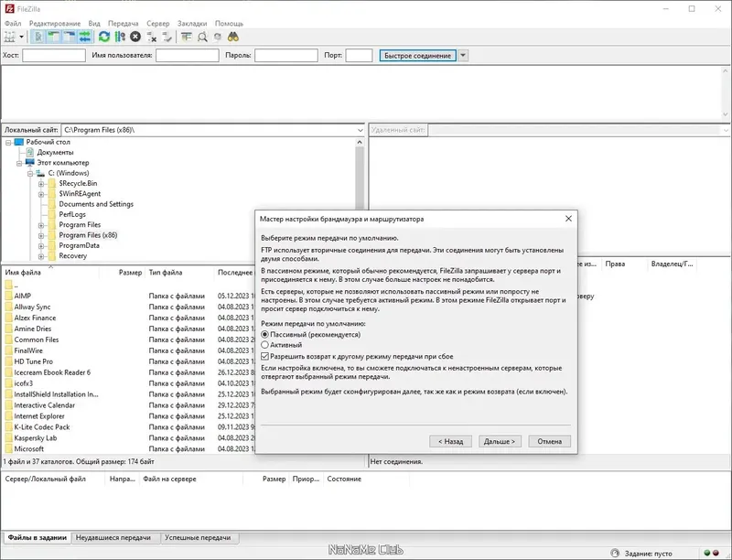Open the Вид menu
This screenshot has height=560, width=732.
(94, 24)
